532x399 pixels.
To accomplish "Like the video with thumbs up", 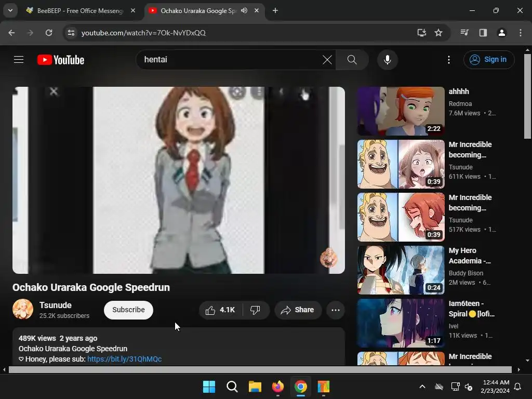I will [220, 310].
